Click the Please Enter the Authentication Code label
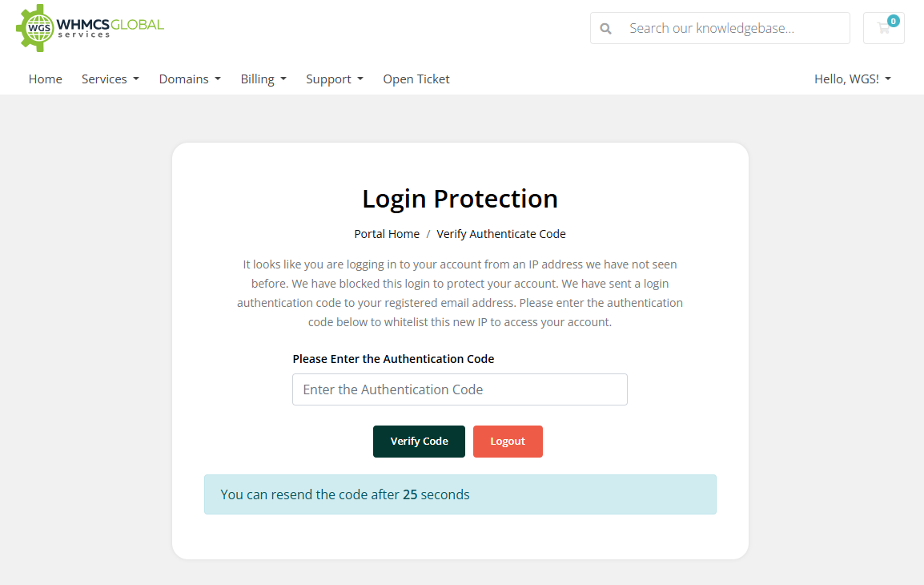 [x=393, y=359]
